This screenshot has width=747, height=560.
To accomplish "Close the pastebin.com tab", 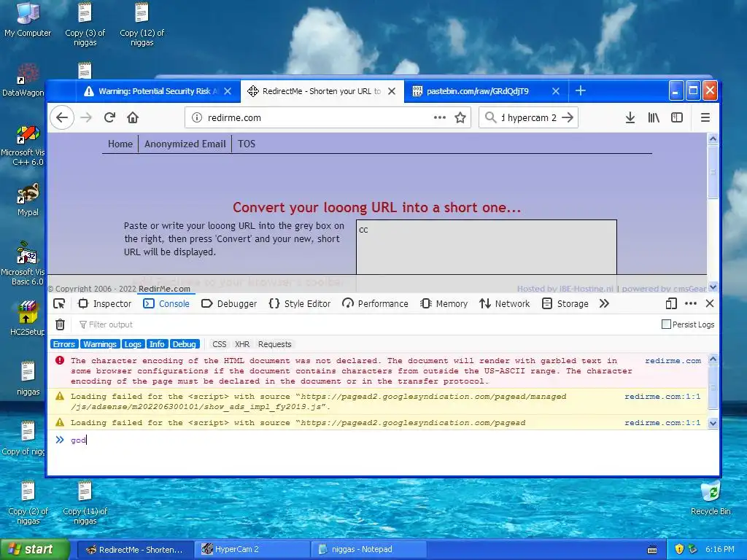I will (x=555, y=91).
